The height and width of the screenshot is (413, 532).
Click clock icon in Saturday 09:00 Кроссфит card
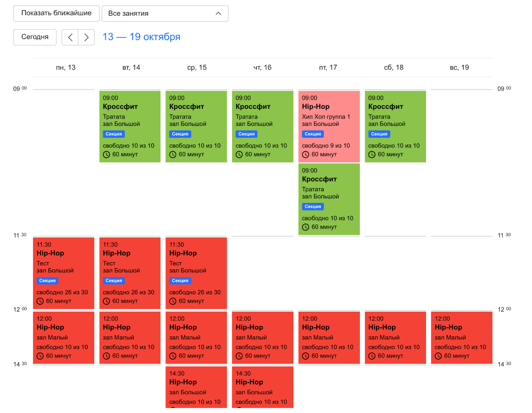(372, 154)
